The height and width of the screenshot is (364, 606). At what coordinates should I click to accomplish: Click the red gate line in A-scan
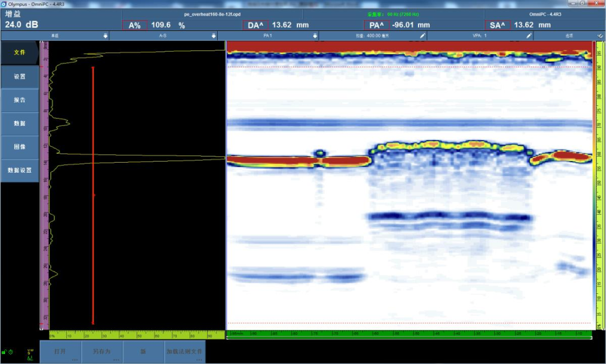[93, 195]
